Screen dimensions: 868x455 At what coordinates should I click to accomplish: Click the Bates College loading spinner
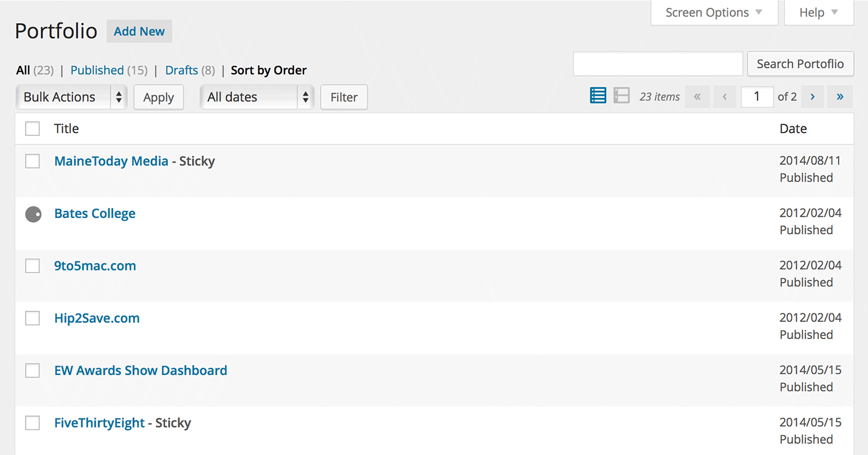coord(33,214)
